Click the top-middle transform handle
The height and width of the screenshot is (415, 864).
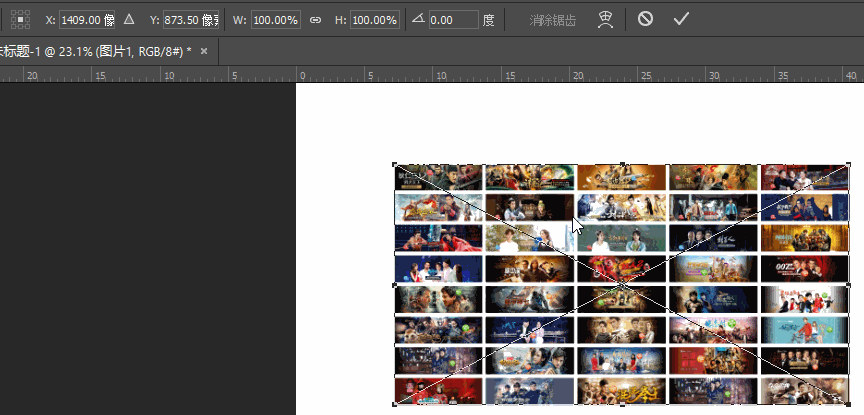622,164
